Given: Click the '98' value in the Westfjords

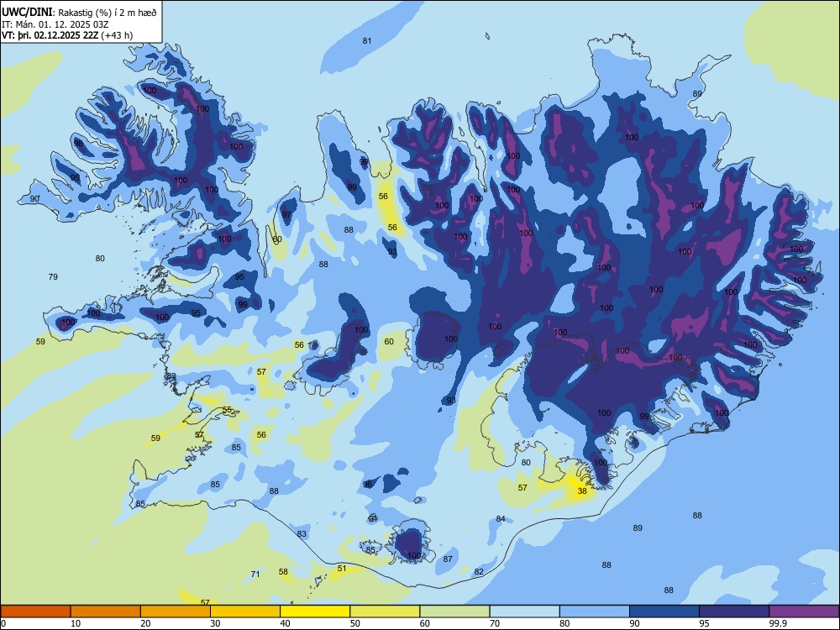Looking at the screenshot, I should (x=78, y=144).
